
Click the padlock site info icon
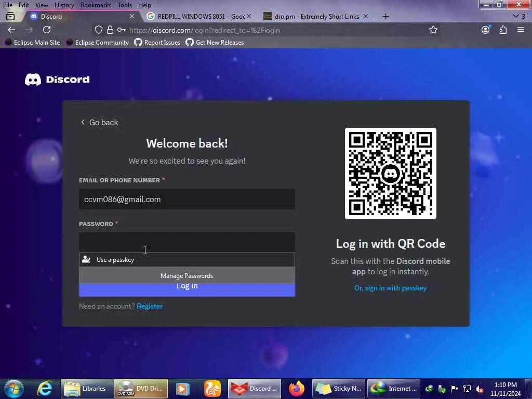pyautogui.click(x=110, y=30)
